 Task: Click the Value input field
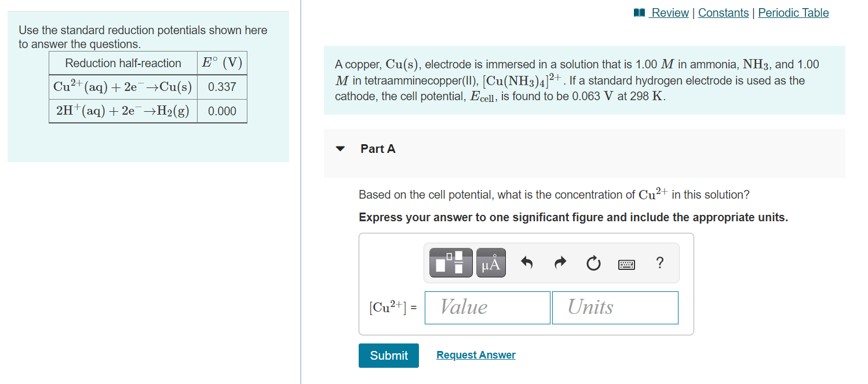(x=487, y=308)
